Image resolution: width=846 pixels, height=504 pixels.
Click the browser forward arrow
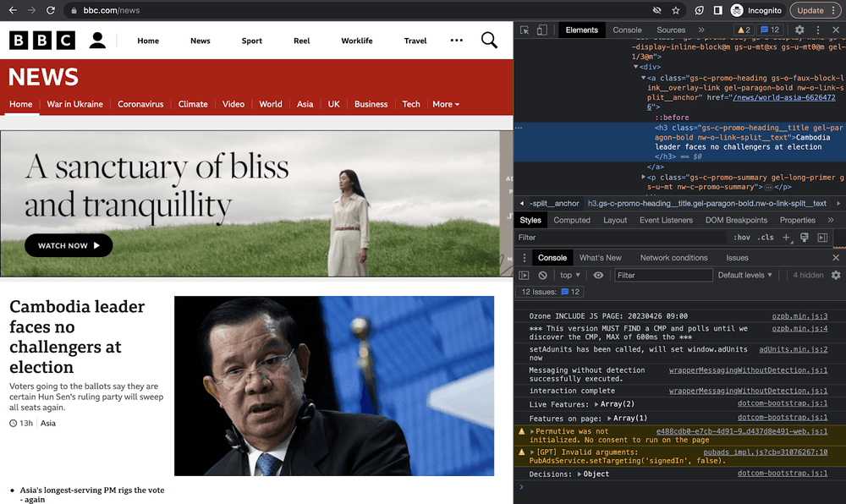(31, 10)
